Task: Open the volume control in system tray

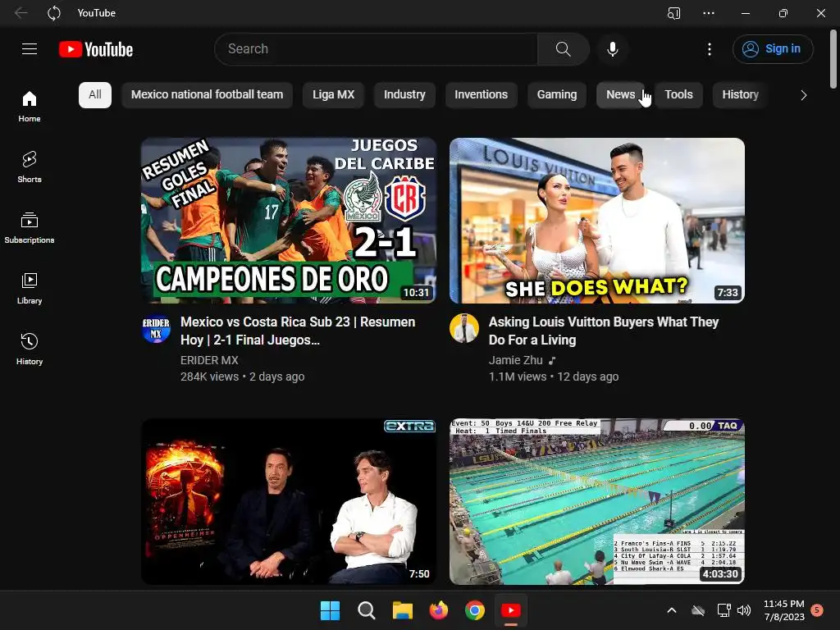Action: 744,610
